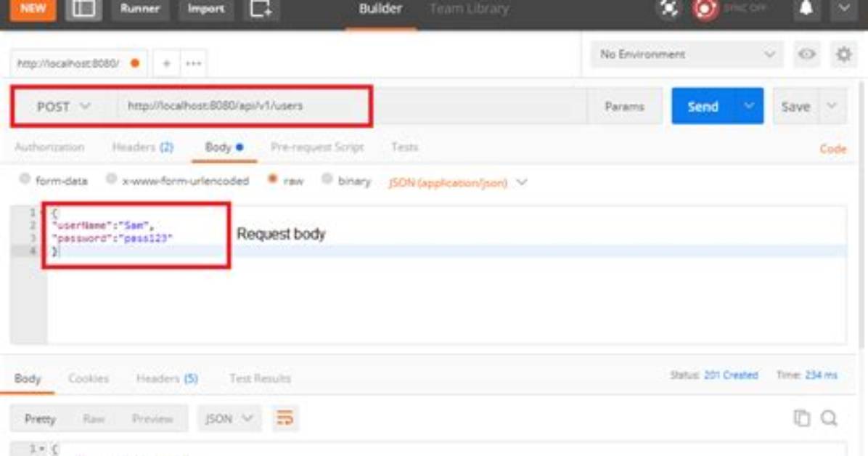Click the "userName":"Sam" line in body
868x456 pixels.
click(x=102, y=226)
